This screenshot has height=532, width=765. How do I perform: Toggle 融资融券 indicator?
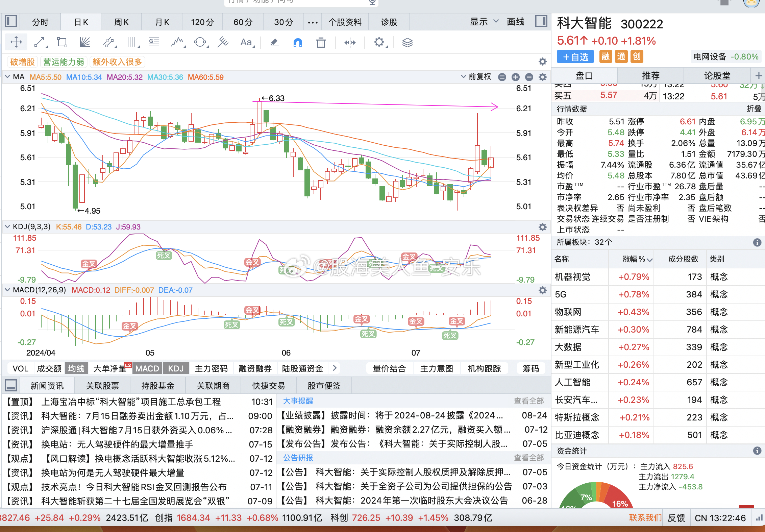click(x=255, y=368)
